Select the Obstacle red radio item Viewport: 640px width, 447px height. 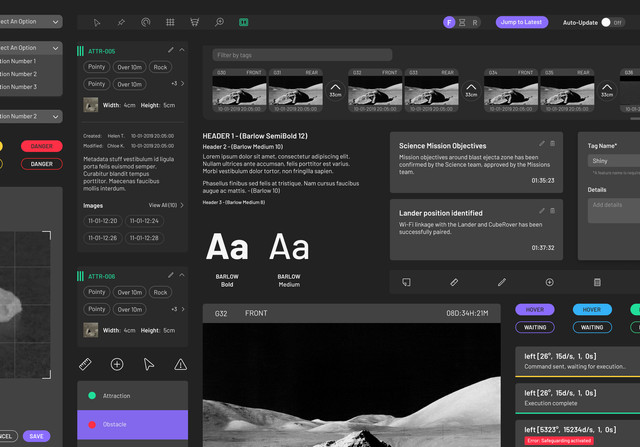132,425
